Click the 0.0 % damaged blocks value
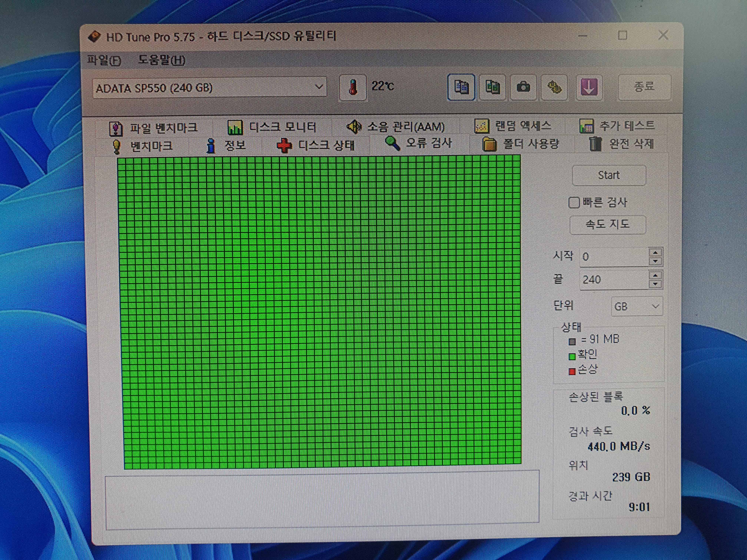Screen dimensions: 747x560 (x=635, y=411)
